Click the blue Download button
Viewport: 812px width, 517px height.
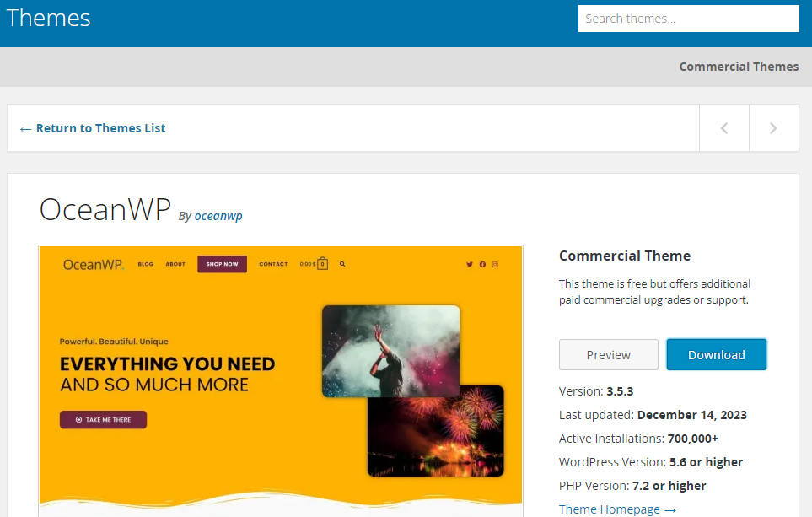716,355
